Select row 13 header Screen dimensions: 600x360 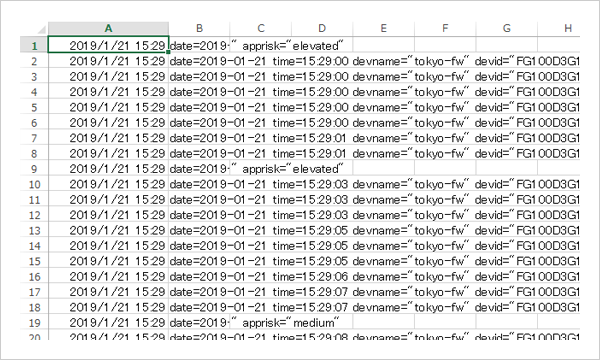34,230
